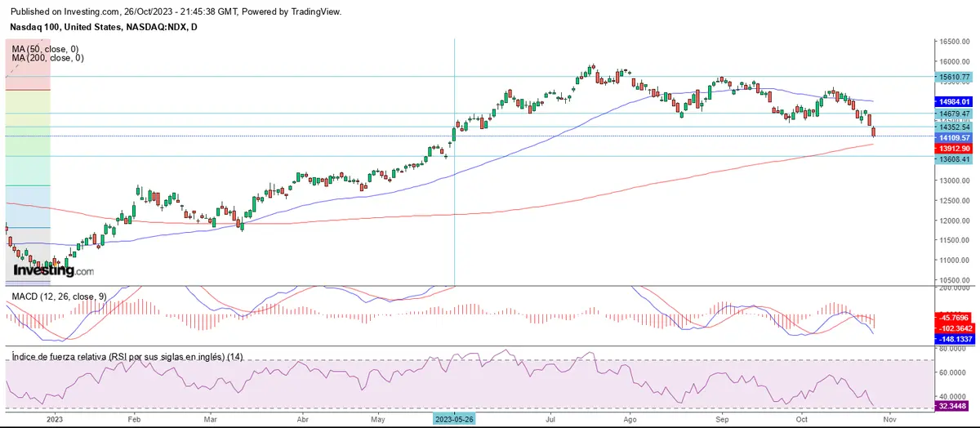Click the RSI value label 32.3448
980x428 pixels.
pyautogui.click(x=954, y=405)
